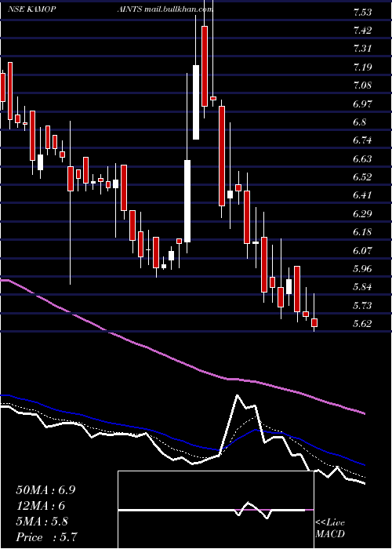This screenshot has width=392, height=549.
Task: Click the 6.18 price axis label
Action: 362,232
